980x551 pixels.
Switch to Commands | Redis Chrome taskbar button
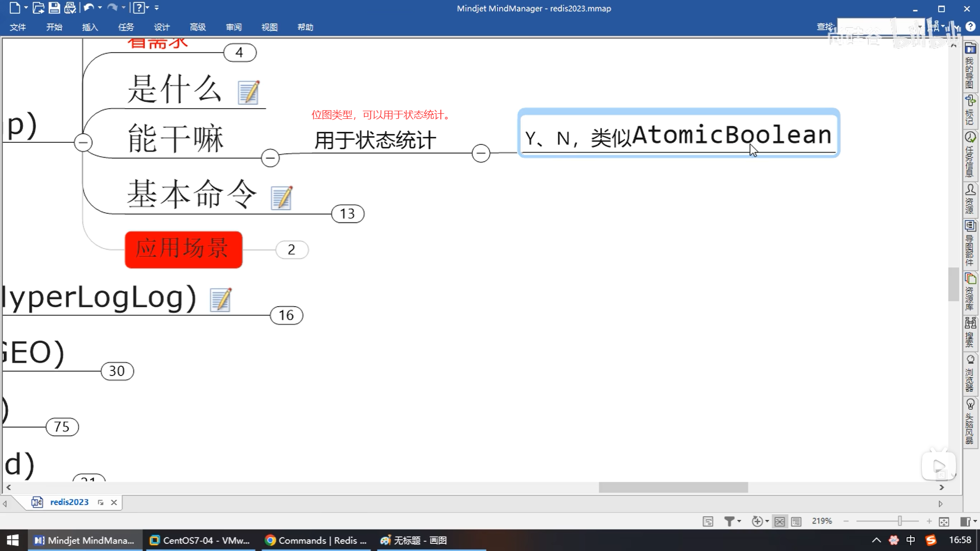coord(316,540)
